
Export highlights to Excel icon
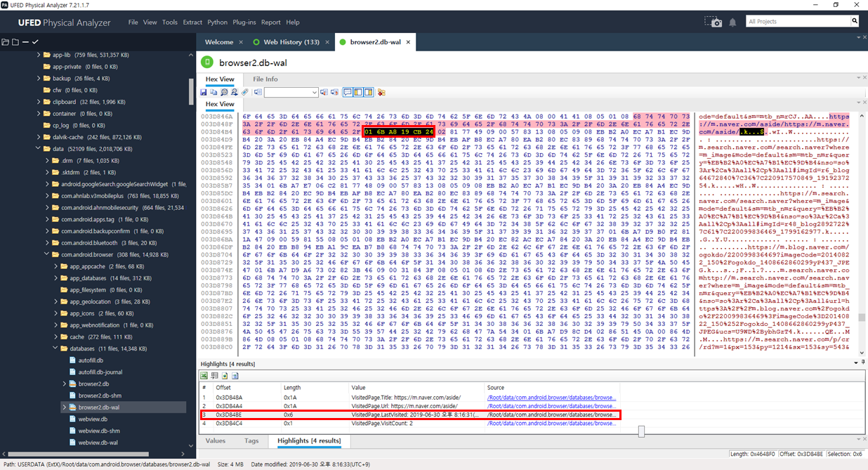(204, 376)
